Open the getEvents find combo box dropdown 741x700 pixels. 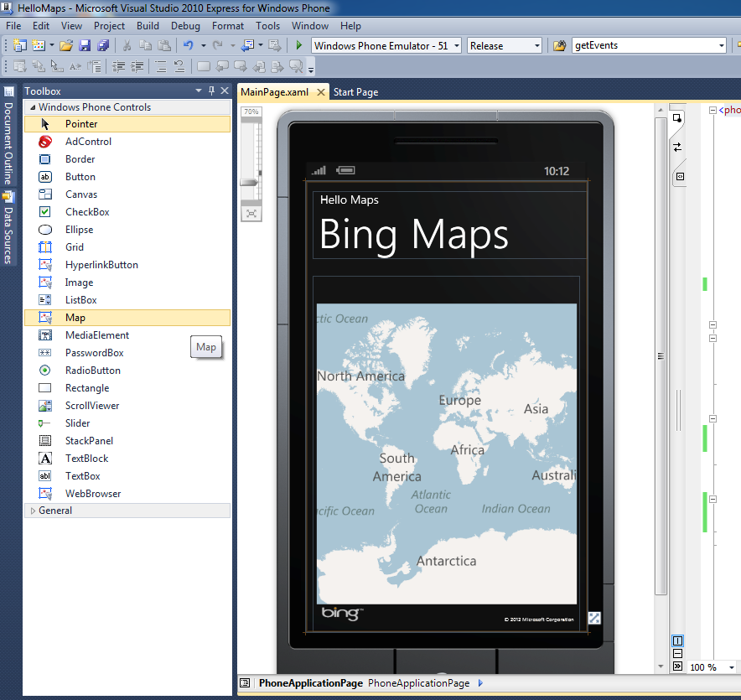point(721,46)
